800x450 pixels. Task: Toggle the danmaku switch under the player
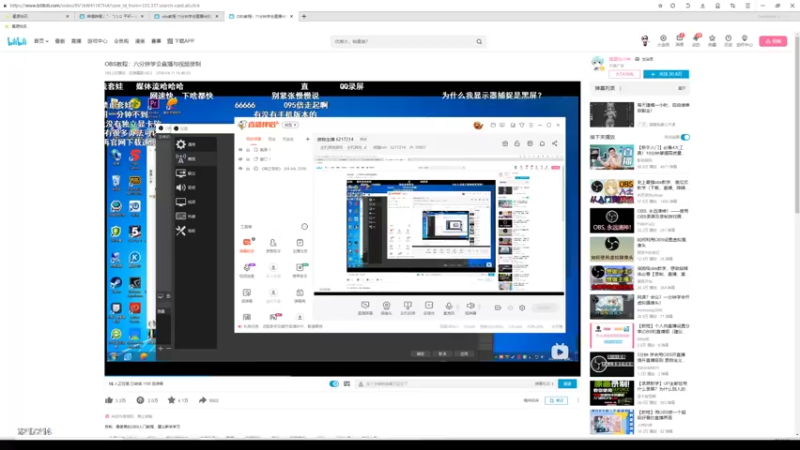pos(334,384)
